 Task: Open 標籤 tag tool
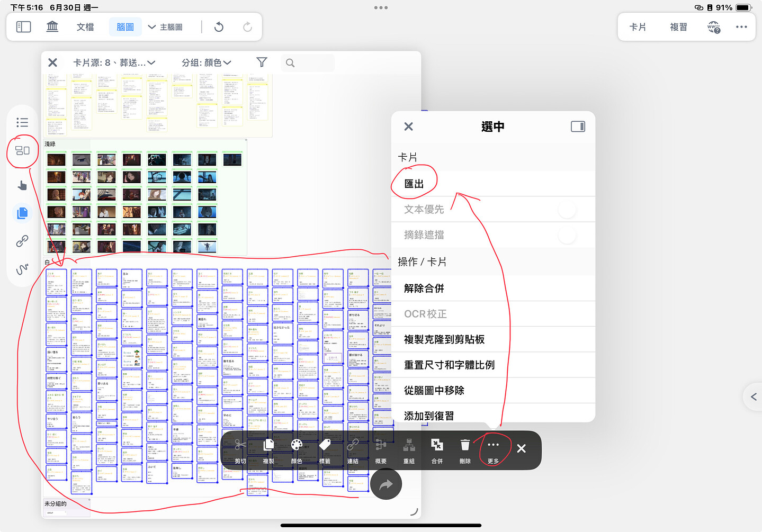point(325,450)
